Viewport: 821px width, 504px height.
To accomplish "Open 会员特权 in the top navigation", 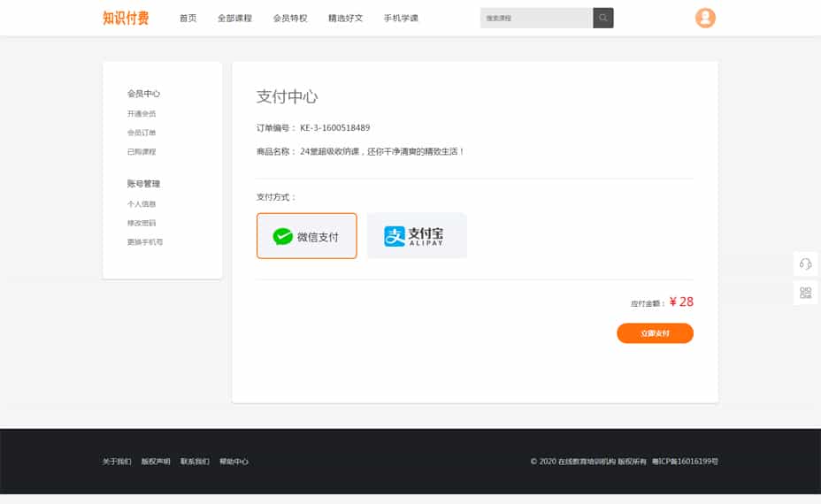I will coord(290,18).
